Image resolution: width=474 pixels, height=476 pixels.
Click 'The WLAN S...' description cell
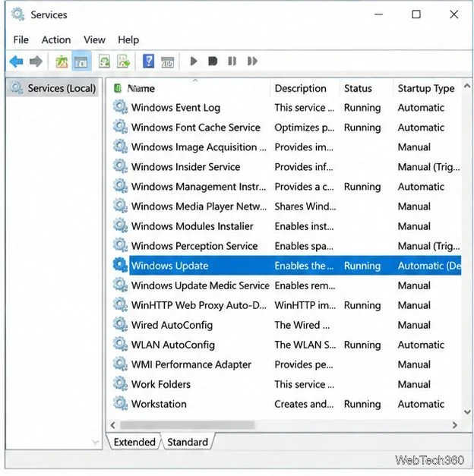[305, 345]
